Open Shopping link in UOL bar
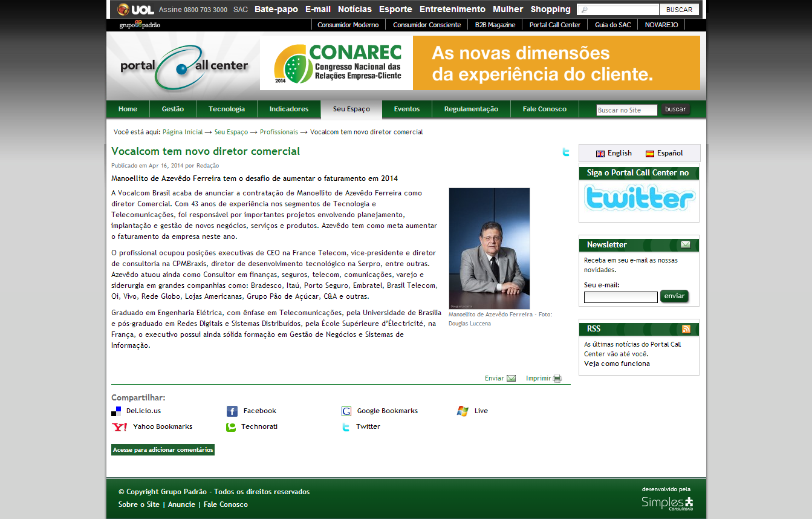Viewport: 812px width, 519px height. pos(551,9)
